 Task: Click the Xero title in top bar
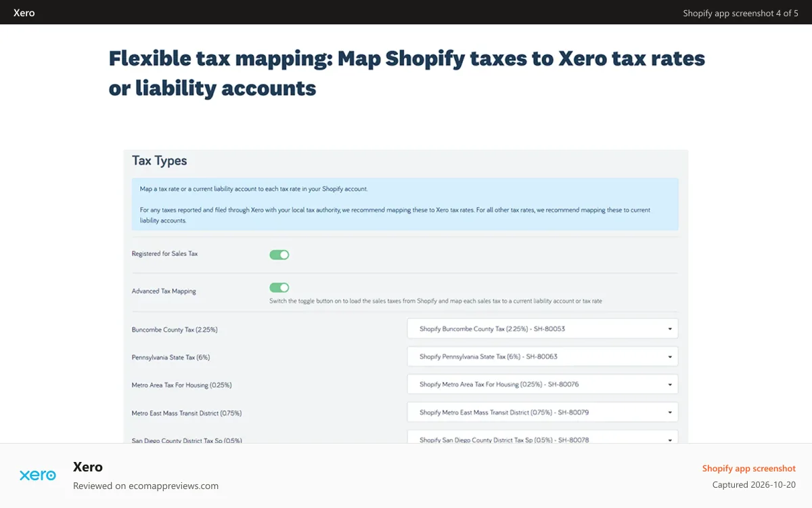tap(24, 13)
